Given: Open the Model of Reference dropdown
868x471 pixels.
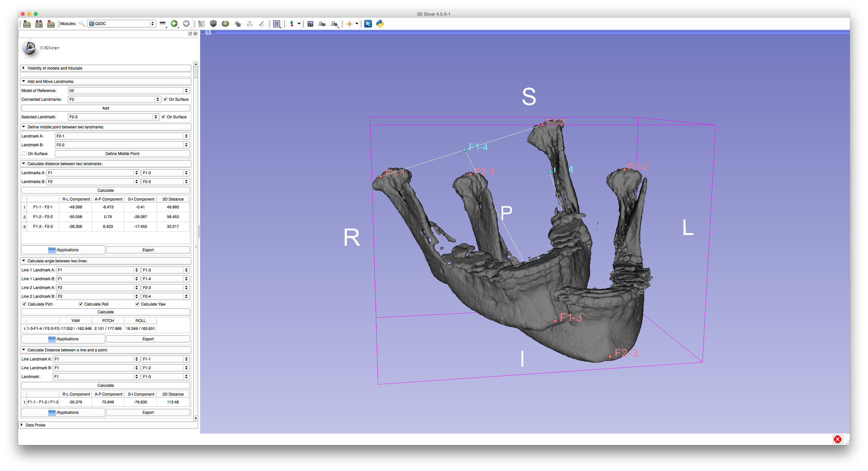Looking at the screenshot, I should click(x=129, y=91).
